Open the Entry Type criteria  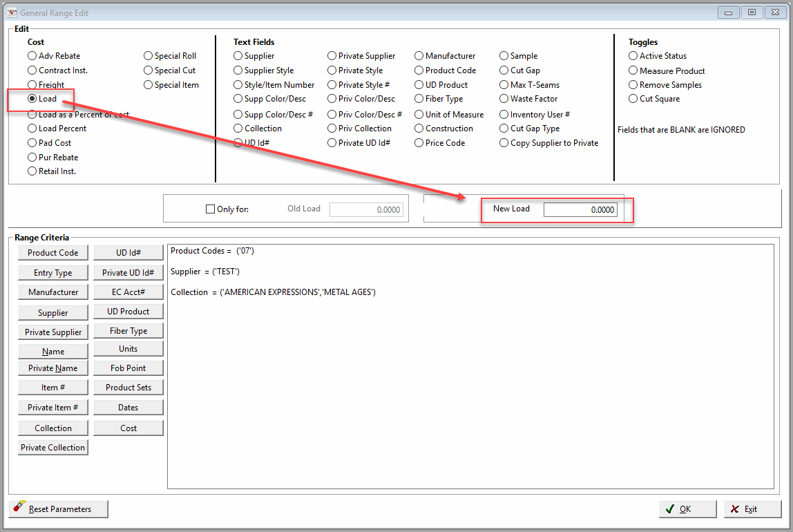53,273
